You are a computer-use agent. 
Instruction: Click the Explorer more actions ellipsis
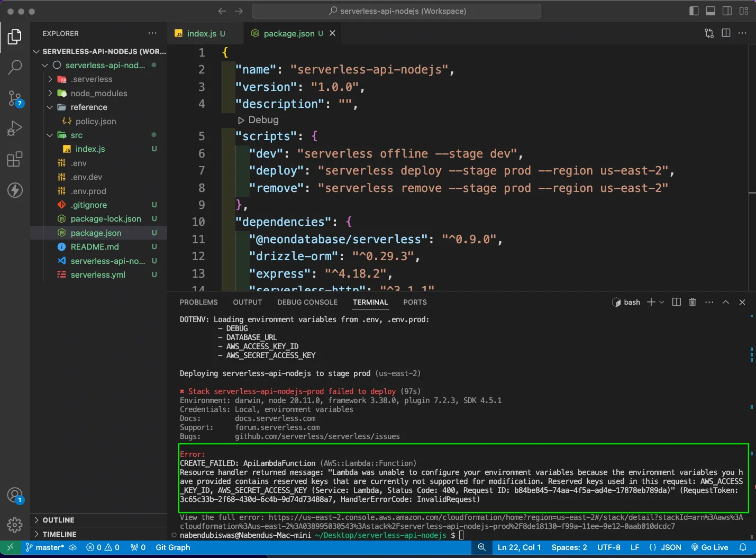click(x=152, y=33)
